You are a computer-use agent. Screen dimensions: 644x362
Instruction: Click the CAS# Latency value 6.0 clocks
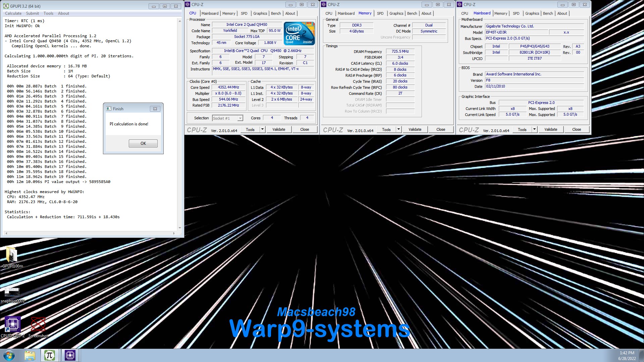click(x=400, y=63)
